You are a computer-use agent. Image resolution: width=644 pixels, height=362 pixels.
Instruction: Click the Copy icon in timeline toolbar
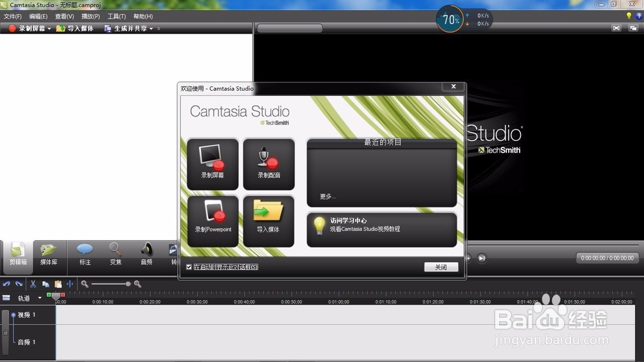click(46, 284)
